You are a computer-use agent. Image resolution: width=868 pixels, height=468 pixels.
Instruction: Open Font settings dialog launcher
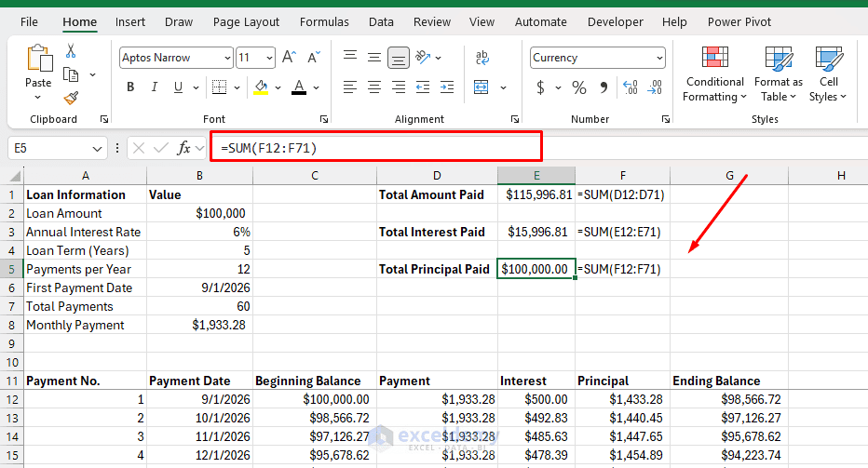coord(324,119)
